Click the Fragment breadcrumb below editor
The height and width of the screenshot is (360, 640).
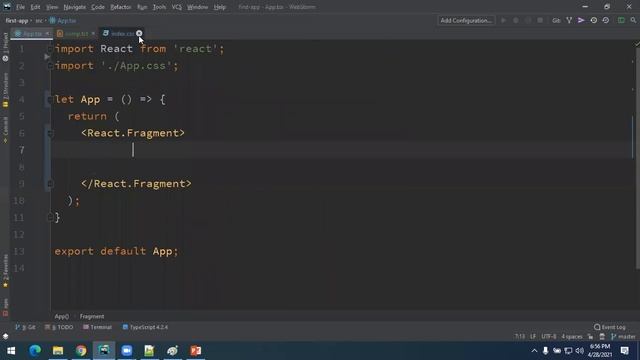click(x=92, y=316)
